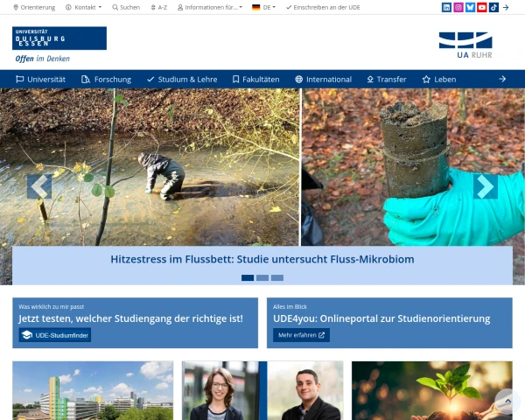The image size is (525, 420).
Task: Open the campus buildings thumbnail
Action: (x=93, y=390)
